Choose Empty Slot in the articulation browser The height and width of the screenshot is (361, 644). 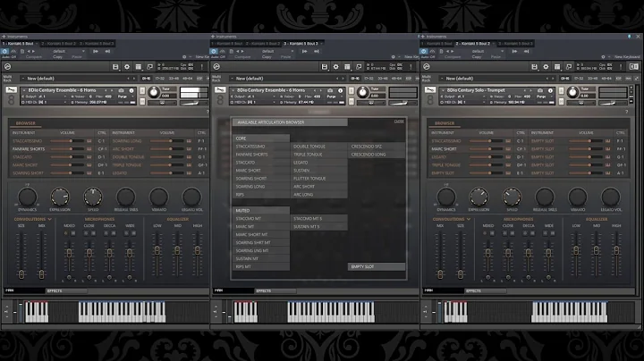tap(377, 266)
